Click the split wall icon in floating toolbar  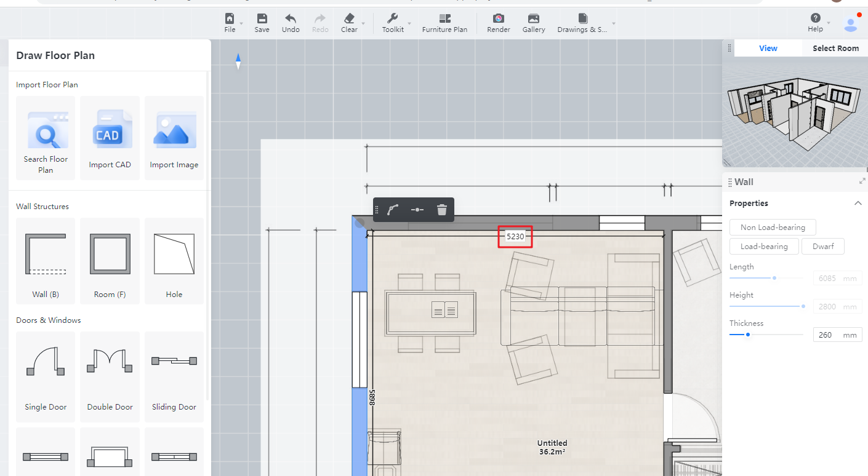coord(417,210)
